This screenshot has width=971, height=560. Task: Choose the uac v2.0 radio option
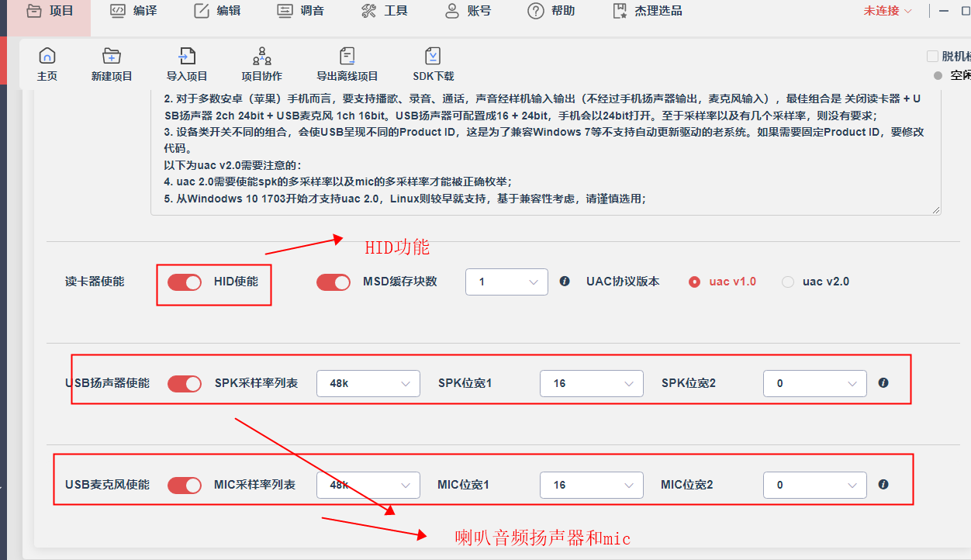point(788,282)
